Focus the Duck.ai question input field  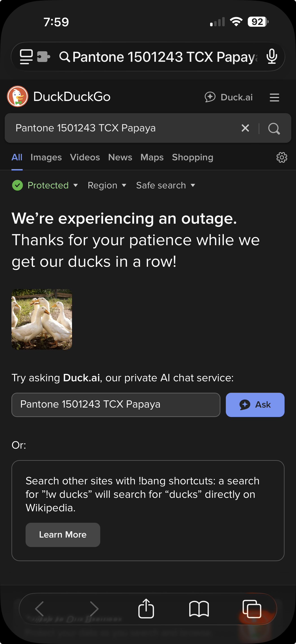tap(116, 404)
